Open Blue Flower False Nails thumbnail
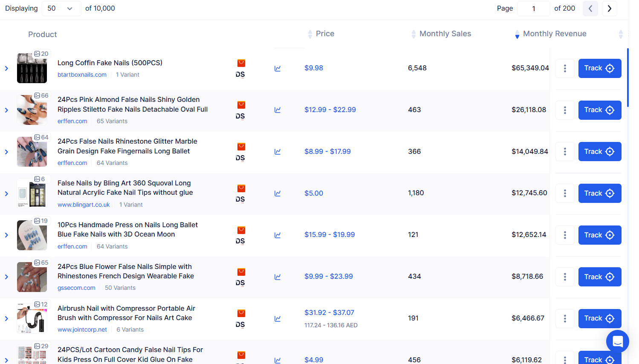Viewport: 639px width, 364px height. (32, 277)
